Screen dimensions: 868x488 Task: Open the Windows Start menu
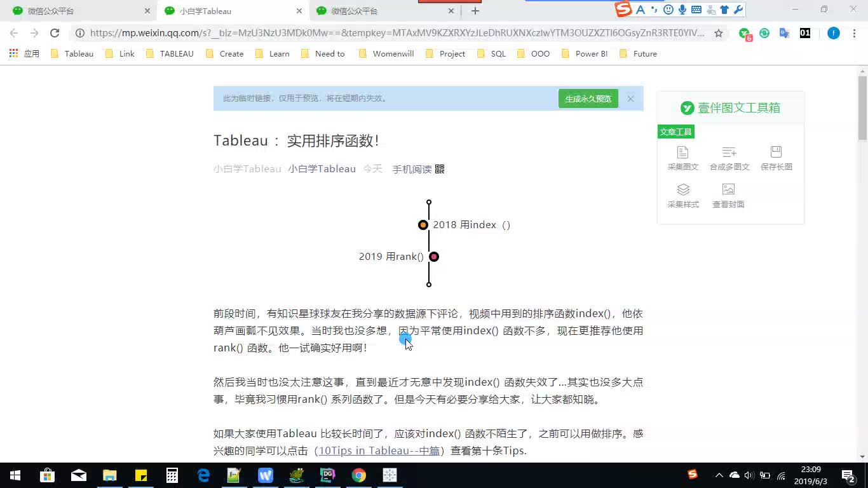click(15, 475)
